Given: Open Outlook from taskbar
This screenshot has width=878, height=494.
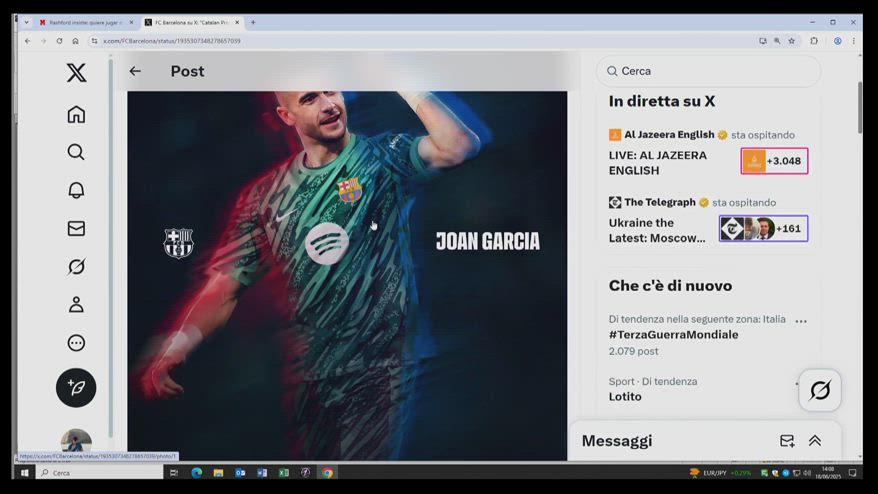Looking at the screenshot, I should [x=240, y=473].
